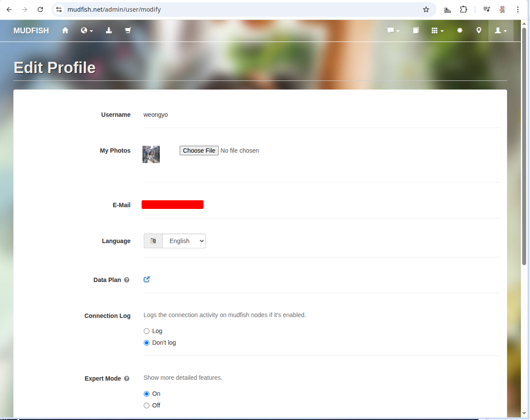Set Expert Mode to On
Viewport: 530px width, 420px height.
coord(146,394)
